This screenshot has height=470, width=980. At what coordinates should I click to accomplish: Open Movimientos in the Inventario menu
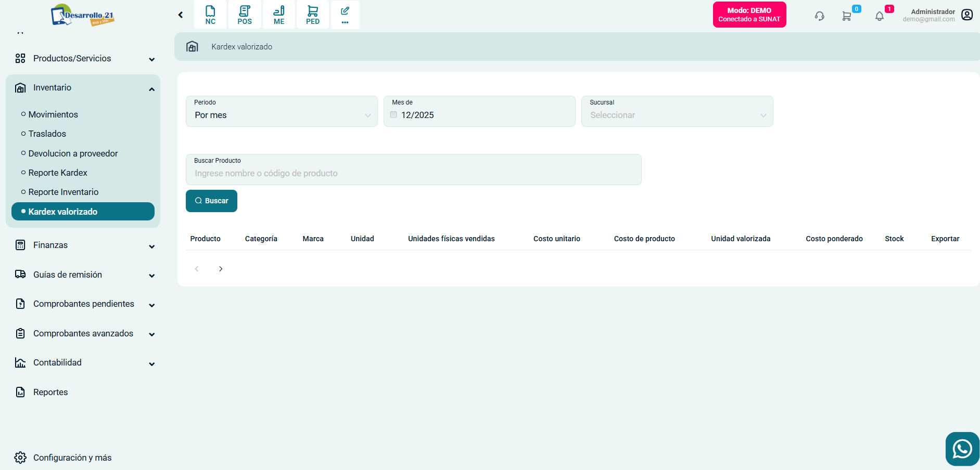pyautogui.click(x=53, y=114)
